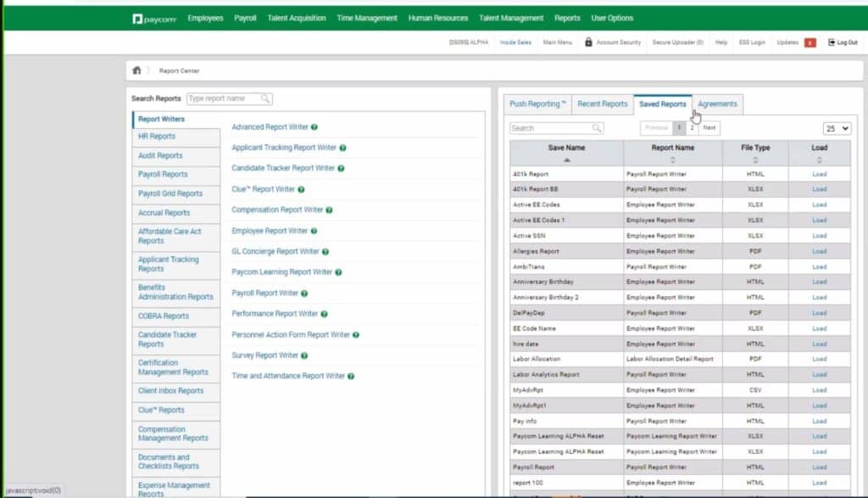Click help icon beside Advanced Report Writer
The height and width of the screenshot is (498, 868).
(314, 127)
